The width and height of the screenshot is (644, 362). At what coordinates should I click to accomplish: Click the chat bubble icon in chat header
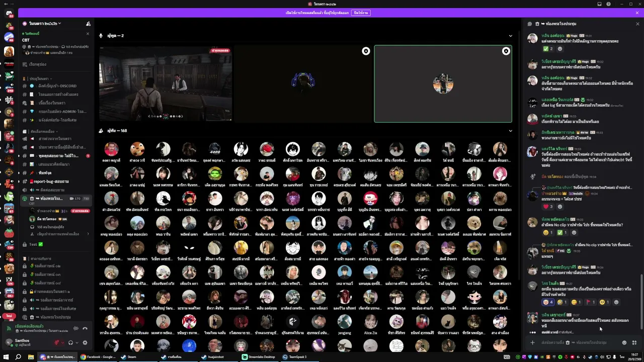point(529,24)
